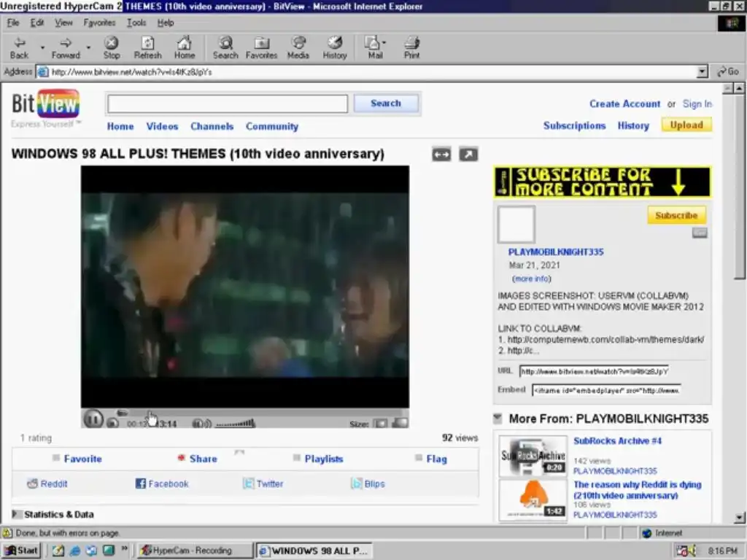Open the Channels navigation link
Image resolution: width=747 pixels, height=560 pixels.
tap(212, 126)
